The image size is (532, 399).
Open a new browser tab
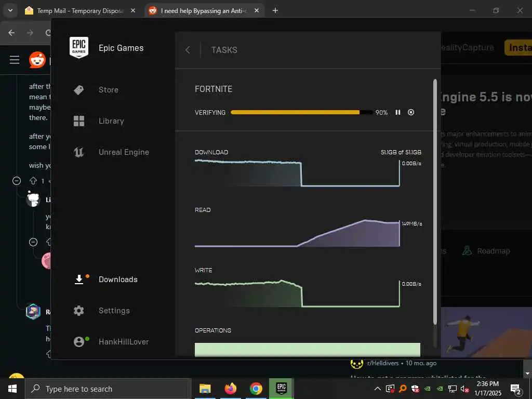pos(275,11)
